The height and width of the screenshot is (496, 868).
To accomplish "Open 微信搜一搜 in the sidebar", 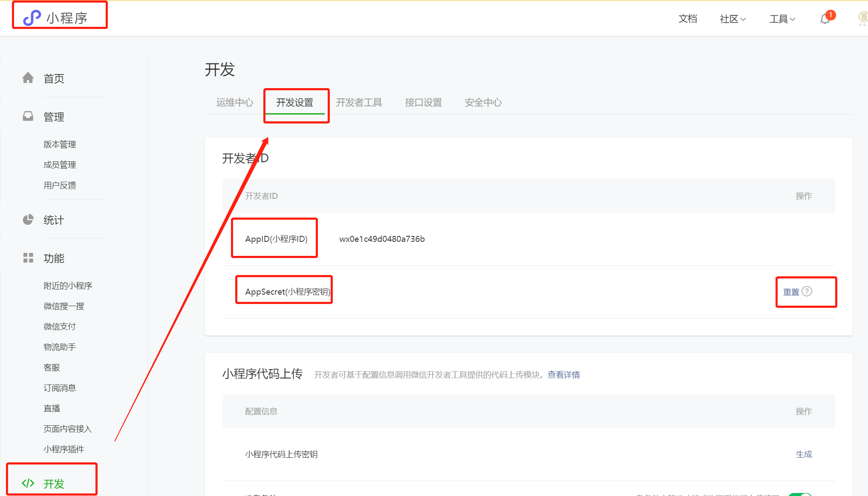I will (x=64, y=306).
